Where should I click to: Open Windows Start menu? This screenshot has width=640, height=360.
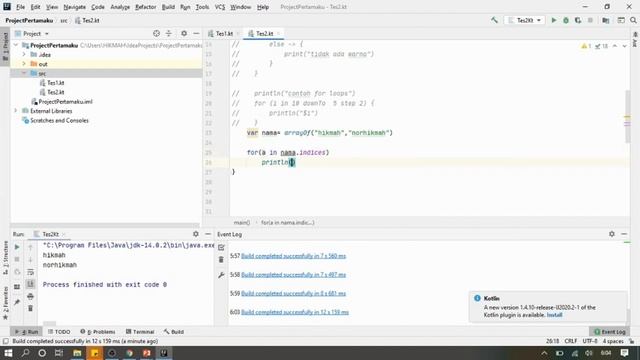click(x=8, y=353)
